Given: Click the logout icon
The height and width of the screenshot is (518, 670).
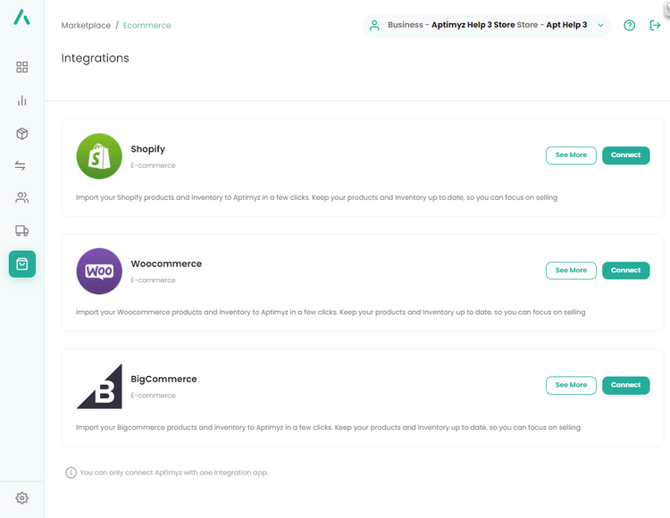Looking at the screenshot, I should click(655, 26).
